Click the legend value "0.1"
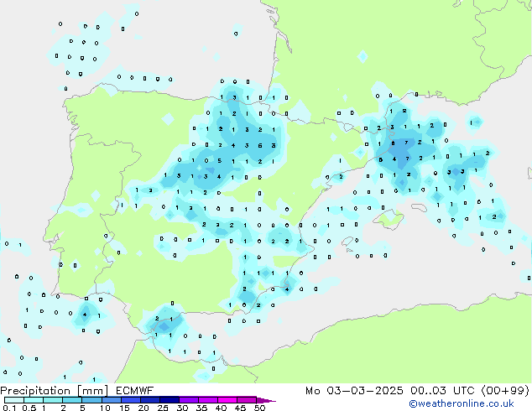 (9, 408)
